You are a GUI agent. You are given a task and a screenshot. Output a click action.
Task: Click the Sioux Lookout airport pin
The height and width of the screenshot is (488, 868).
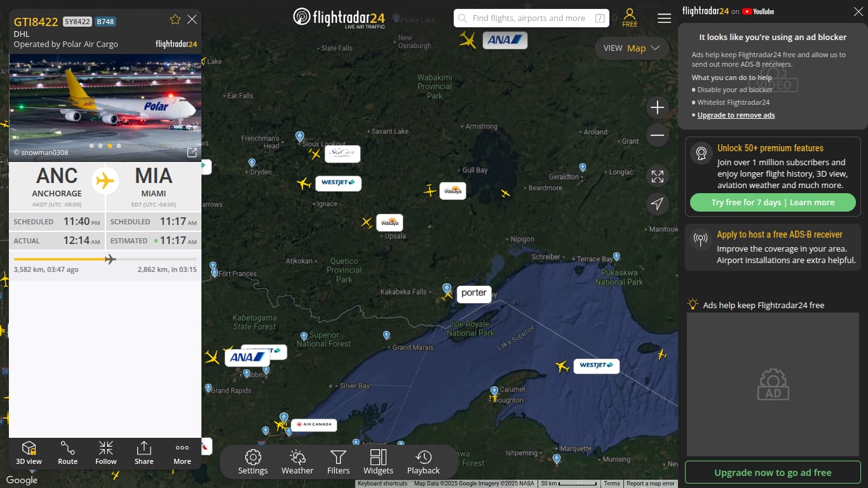pos(300,136)
